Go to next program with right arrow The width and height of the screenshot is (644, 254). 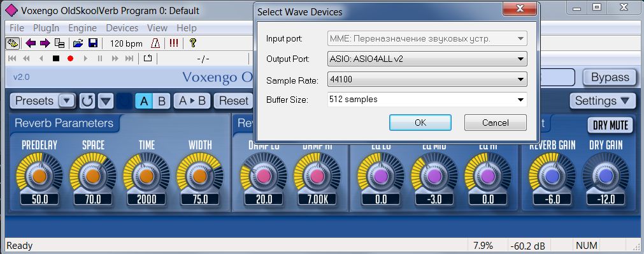point(45,43)
